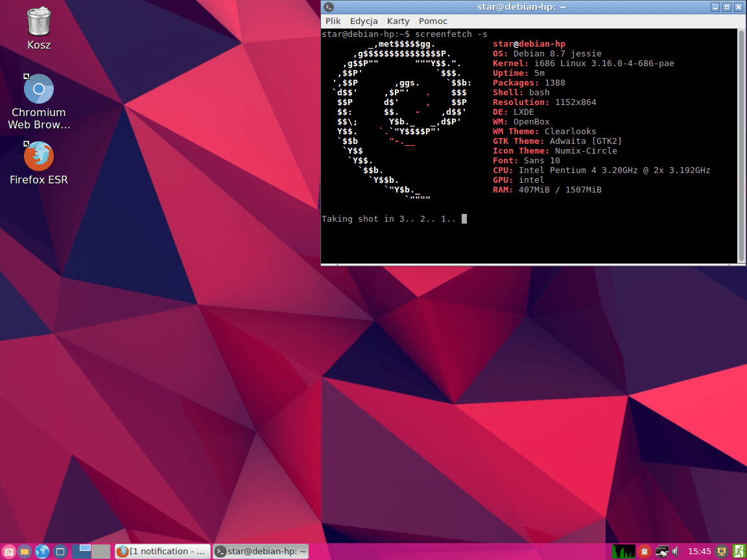This screenshot has width=747, height=560.
Task: Open the Edycja menu in terminal
Action: pyautogui.click(x=364, y=21)
